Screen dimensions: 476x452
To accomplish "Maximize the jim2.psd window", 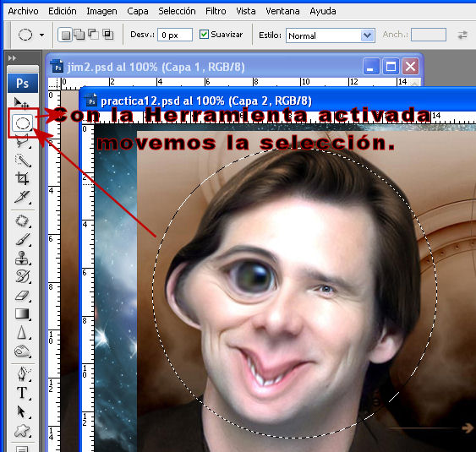I will pos(391,66).
